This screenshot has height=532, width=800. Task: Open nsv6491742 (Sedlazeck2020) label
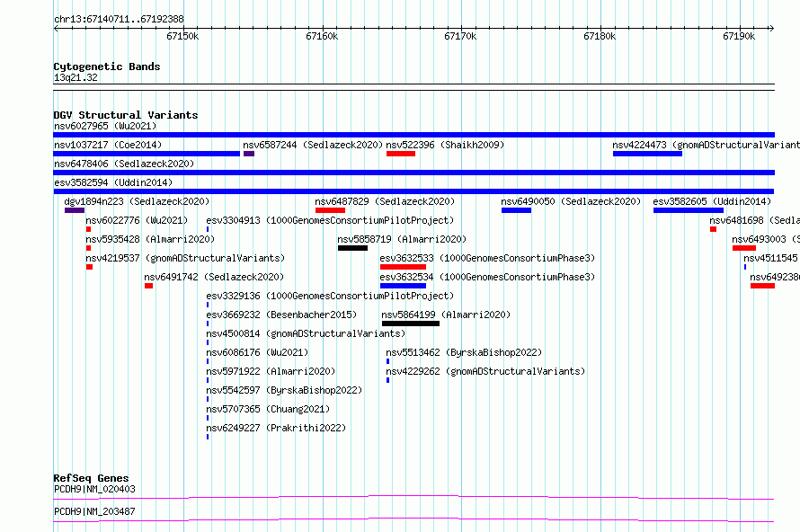[x=214, y=277]
